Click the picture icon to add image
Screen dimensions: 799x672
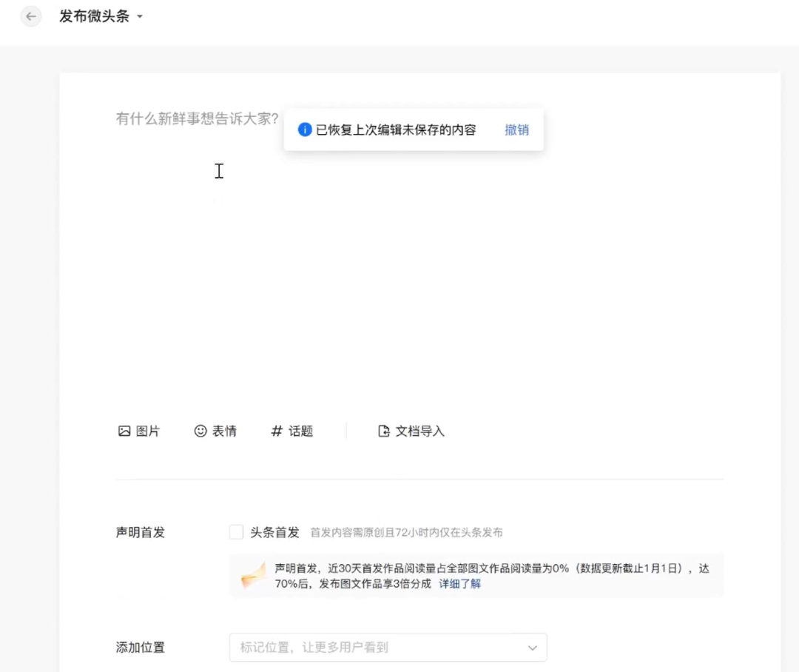[x=124, y=431]
